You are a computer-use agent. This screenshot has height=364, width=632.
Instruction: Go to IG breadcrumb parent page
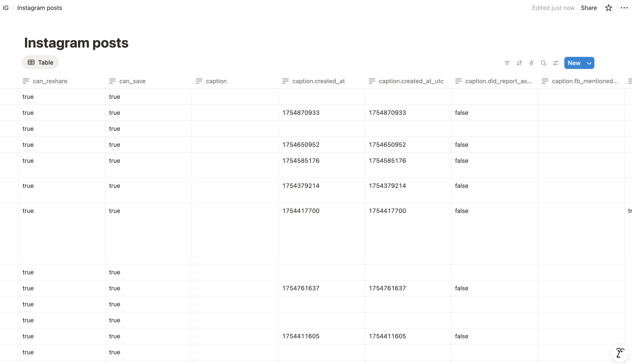pos(5,8)
